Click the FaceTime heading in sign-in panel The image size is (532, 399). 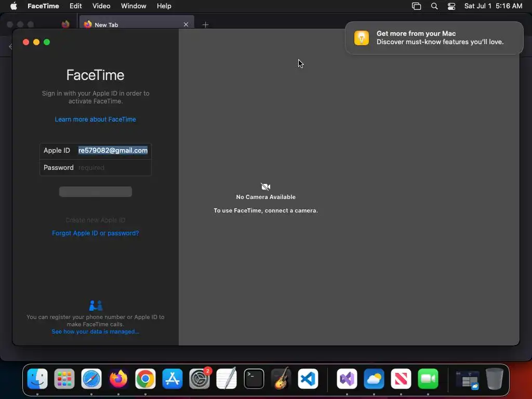pos(96,75)
